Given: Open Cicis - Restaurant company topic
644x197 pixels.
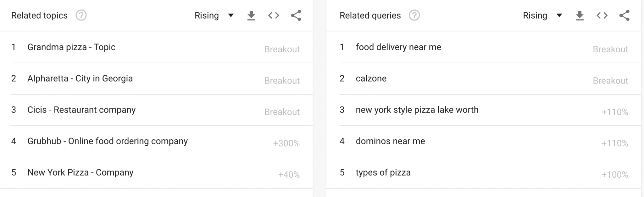Looking at the screenshot, I should (x=81, y=110).
